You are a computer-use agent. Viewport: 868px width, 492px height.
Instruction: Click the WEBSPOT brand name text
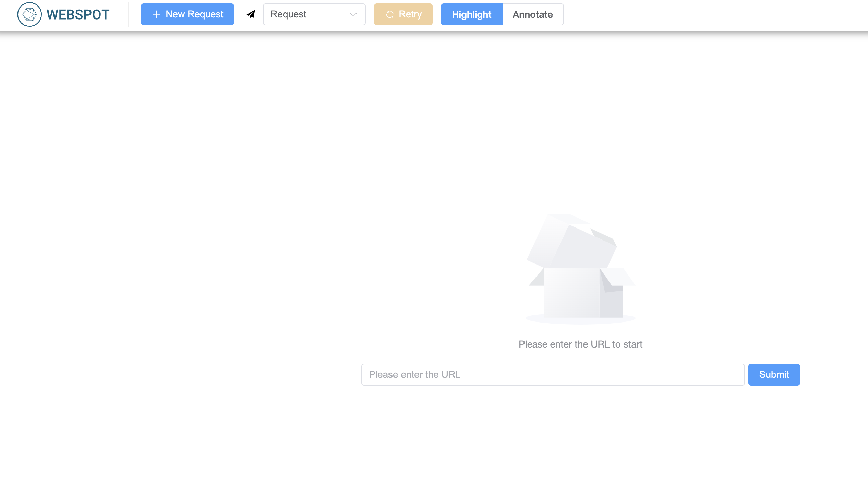(x=78, y=14)
